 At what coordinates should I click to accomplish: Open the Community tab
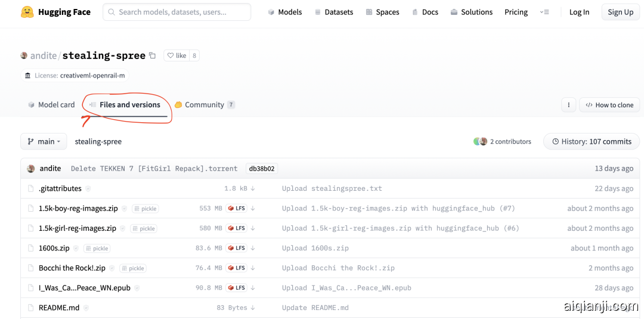[x=204, y=105]
